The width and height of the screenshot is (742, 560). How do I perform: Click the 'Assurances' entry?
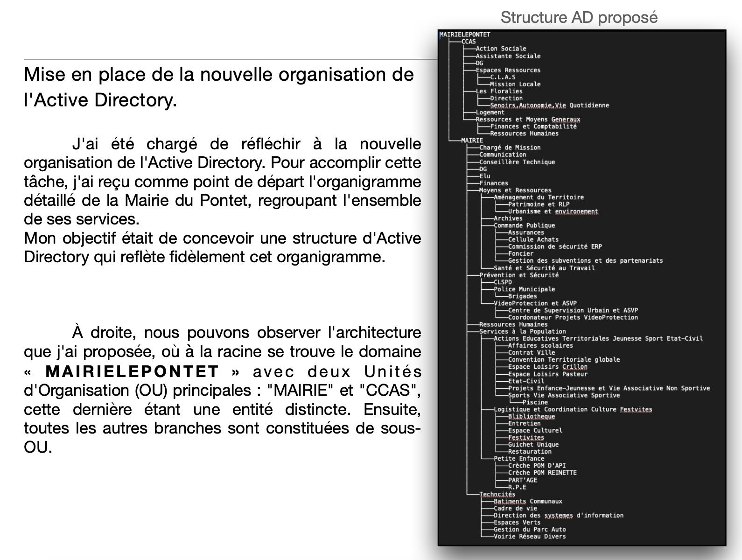(x=526, y=232)
